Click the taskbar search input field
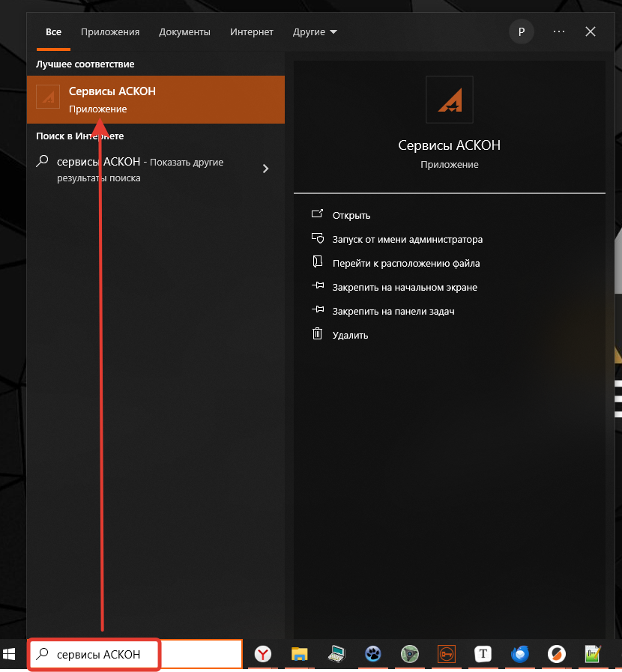Screen dimensions: 622x672 (x=135, y=655)
